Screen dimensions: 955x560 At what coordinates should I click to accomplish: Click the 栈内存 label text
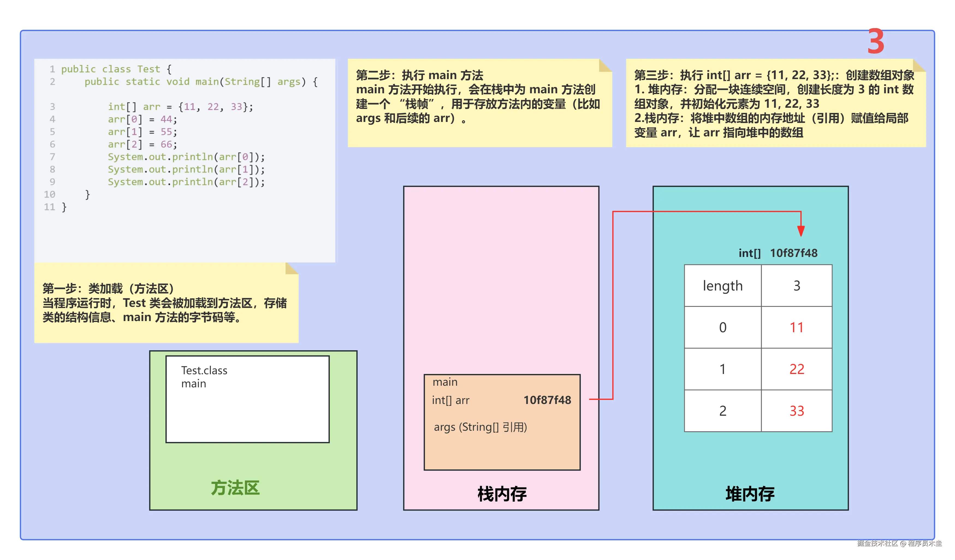point(502,494)
